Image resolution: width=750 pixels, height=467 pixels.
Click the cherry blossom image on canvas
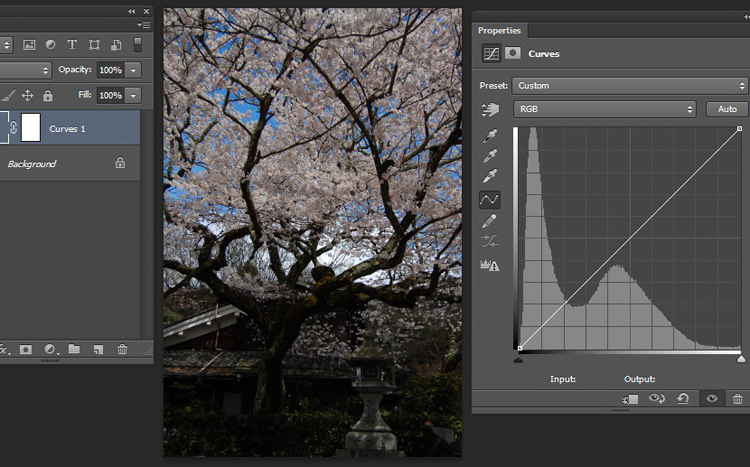coord(313,232)
